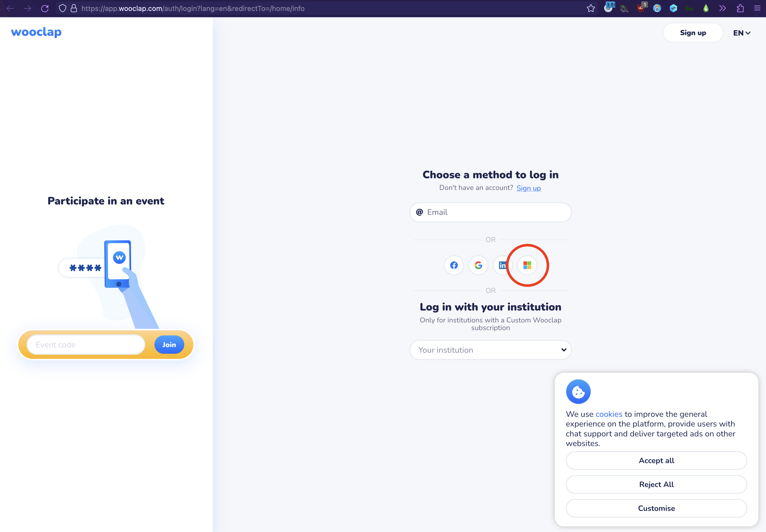Image resolution: width=766 pixels, height=532 pixels.
Task: Click the Join button
Action: pos(169,345)
